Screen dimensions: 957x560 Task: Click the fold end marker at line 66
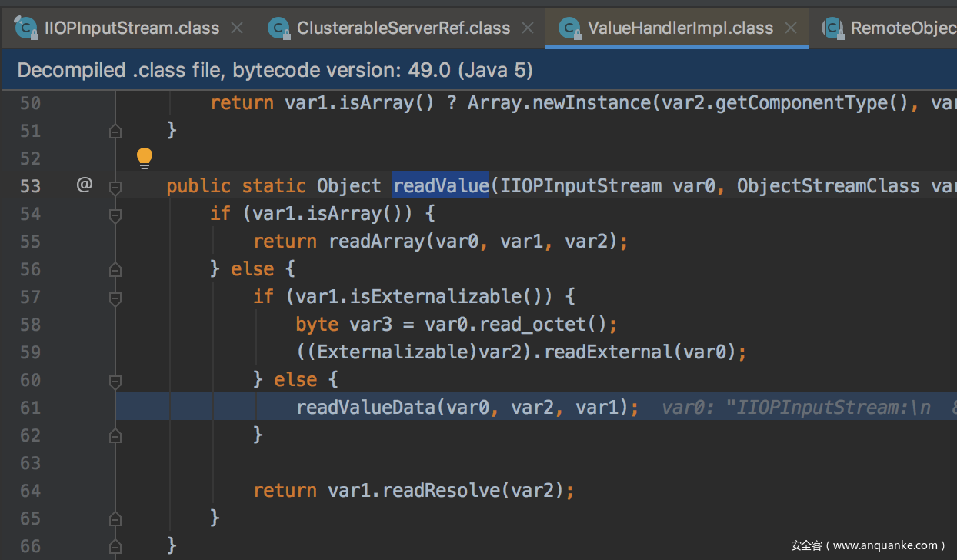pyautogui.click(x=115, y=546)
